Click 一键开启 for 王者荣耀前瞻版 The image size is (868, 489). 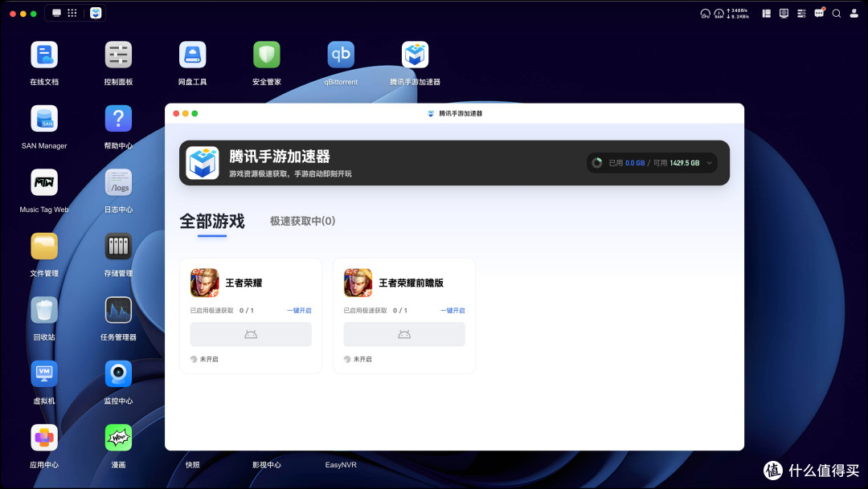tap(452, 310)
